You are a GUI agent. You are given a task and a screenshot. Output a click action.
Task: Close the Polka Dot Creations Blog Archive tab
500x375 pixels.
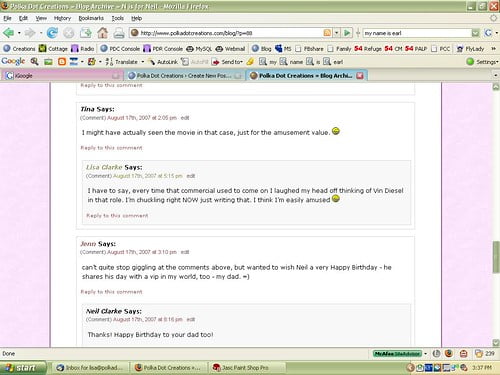click(360, 76)
